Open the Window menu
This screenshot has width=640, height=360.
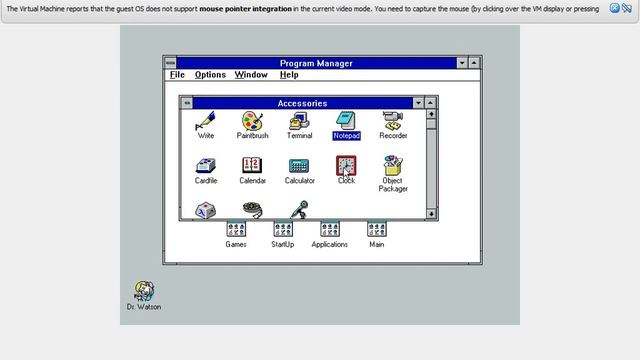[x=251, y=75]
